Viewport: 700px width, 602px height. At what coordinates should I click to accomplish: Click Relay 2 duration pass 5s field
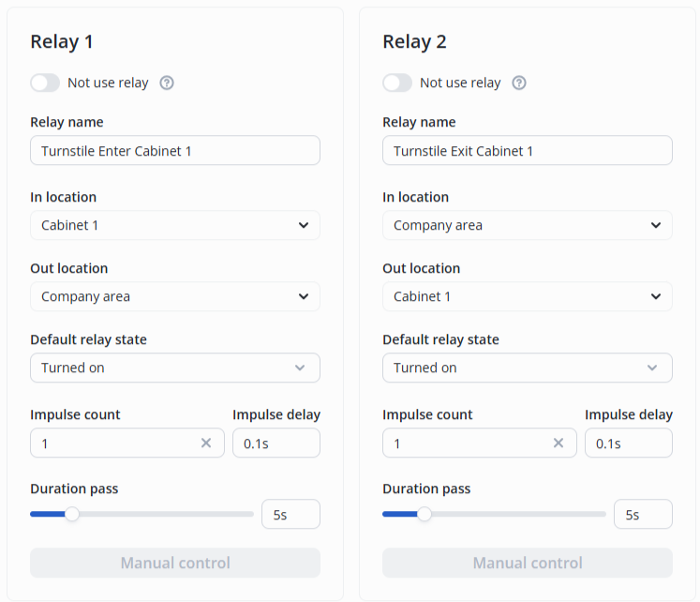click(x=643, y=514)
